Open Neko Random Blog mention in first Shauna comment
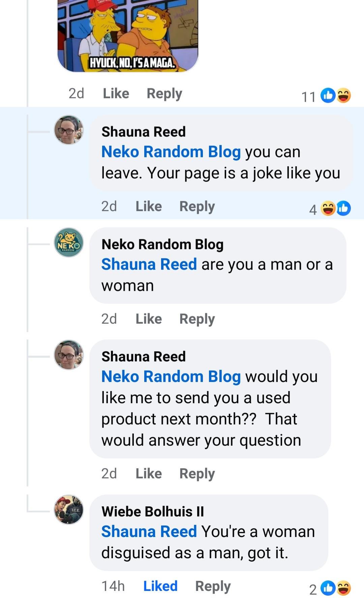Viewport: 364px width, 598px height. (171, 152)
